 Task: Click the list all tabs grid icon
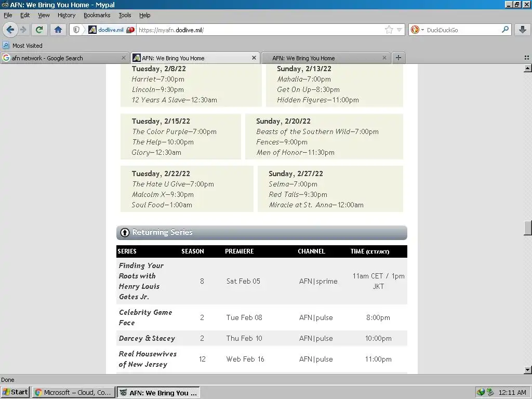coord(527,58)
